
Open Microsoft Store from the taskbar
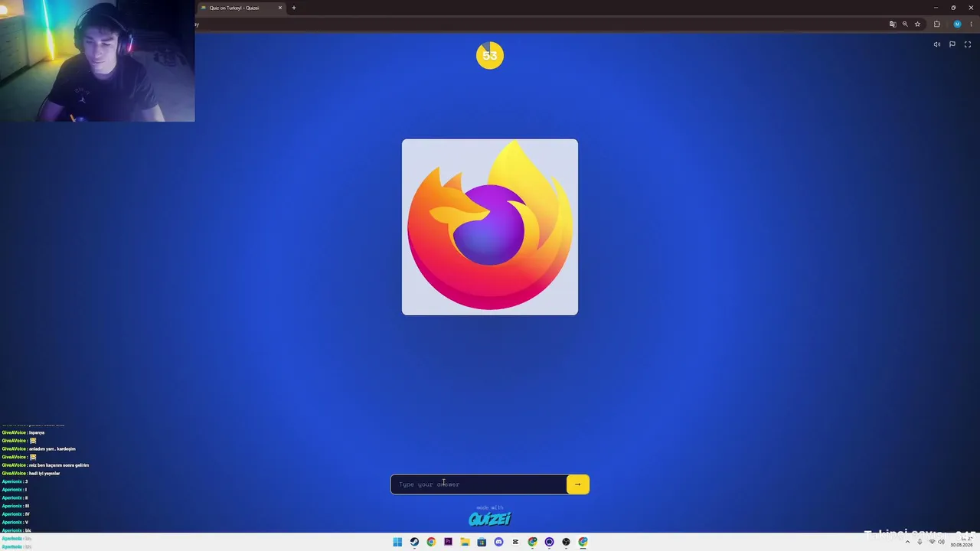pos(482,542)
